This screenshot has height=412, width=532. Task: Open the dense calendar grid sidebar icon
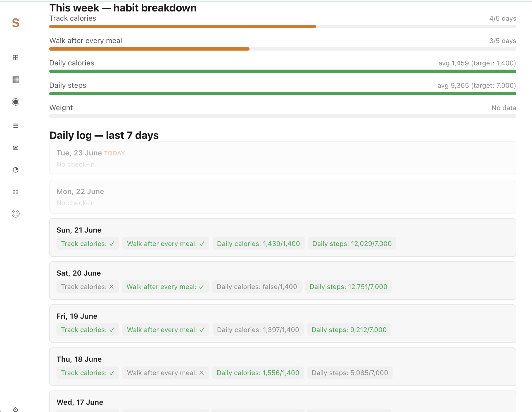point(16,80)
